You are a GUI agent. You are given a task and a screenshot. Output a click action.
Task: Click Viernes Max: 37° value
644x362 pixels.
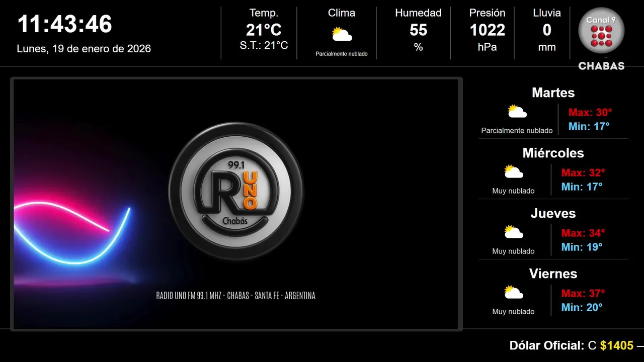583,293
